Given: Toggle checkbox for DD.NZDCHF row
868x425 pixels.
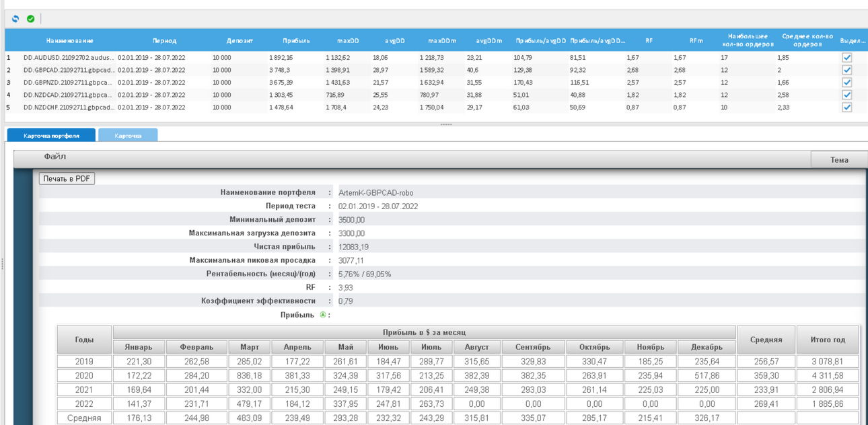Looking at the screenshot, I should pyautogui.click(x=846, y=107).
